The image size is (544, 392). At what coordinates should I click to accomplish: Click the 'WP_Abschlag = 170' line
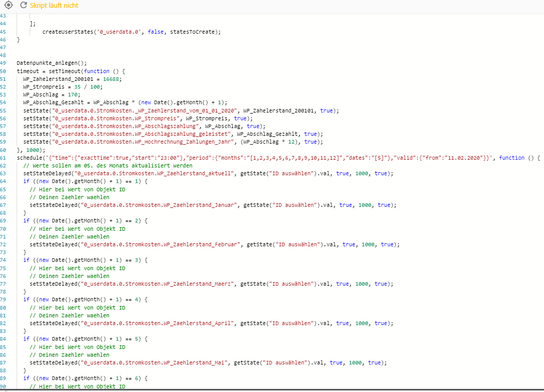pyautogui.click(x=52, y=95)
